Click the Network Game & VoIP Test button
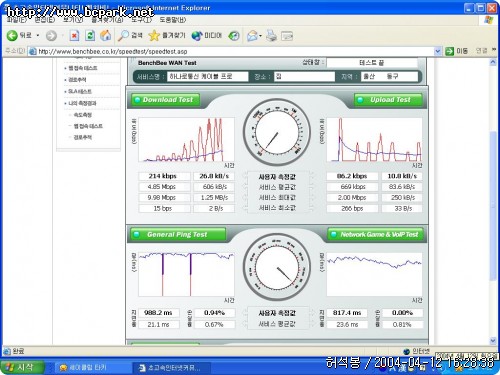The image size is (500, 375). tap(376, 235)
